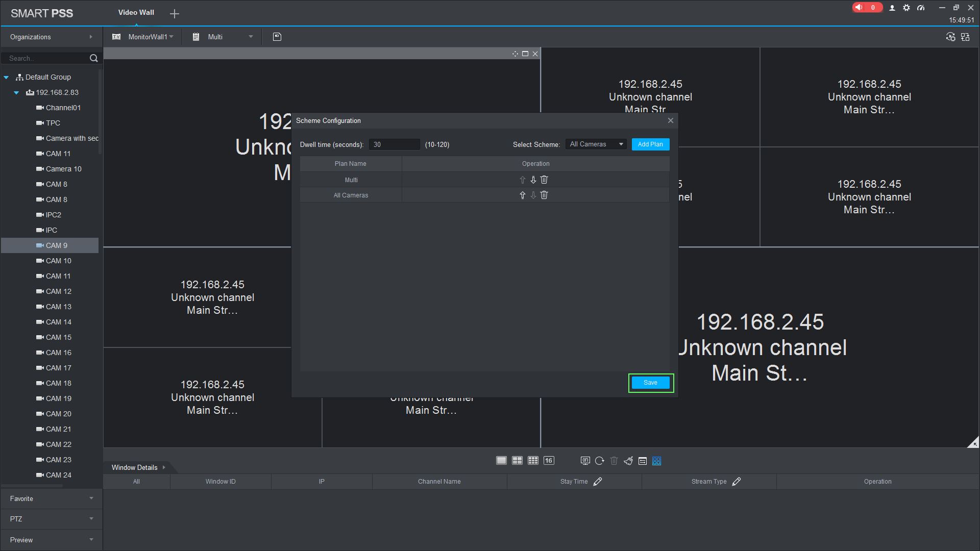Click the refresh video wall icon
Viewport: 980px width, 551px height.
pyautogui.click(x=600, y=461)
